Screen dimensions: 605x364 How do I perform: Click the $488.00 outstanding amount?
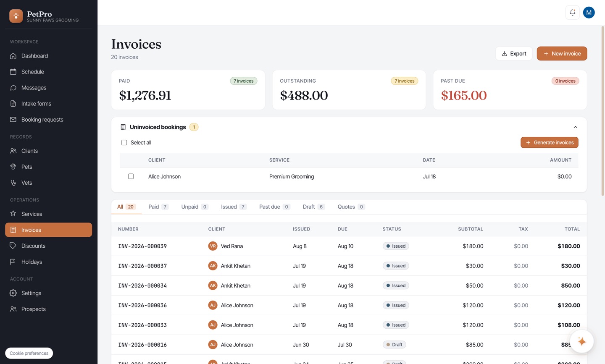tap(304, 95)
